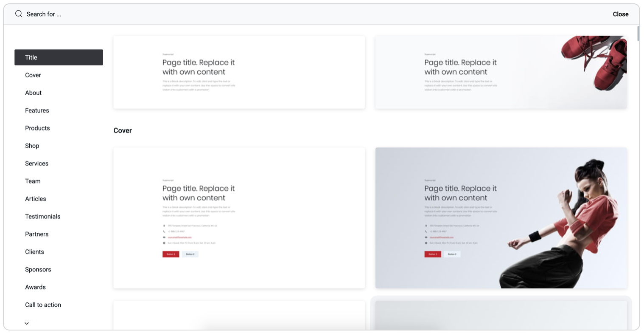Choose the Title block with red sneakers
Screen dimensions: 644x333
[501, 72]
